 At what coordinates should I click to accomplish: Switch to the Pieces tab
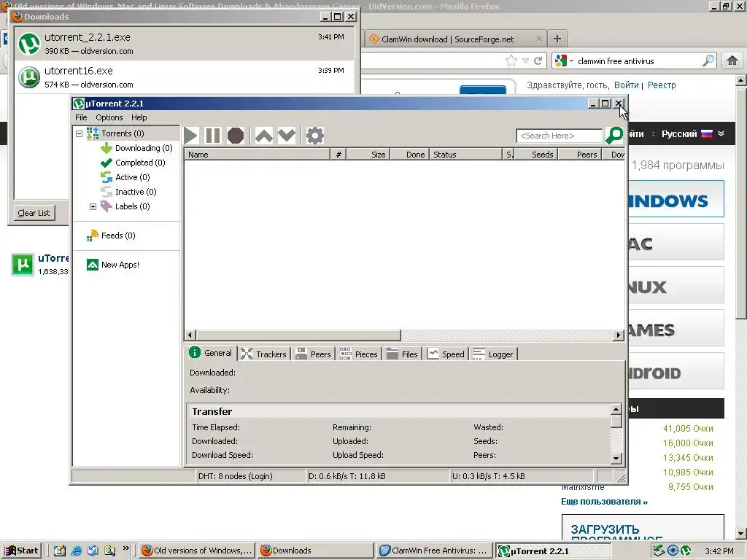click(x=359, y=354)
